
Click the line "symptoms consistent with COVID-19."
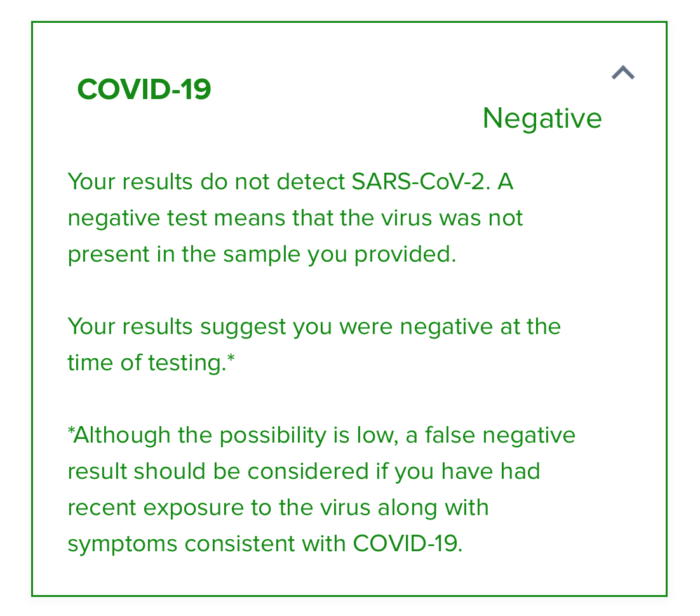coord(265,544)
